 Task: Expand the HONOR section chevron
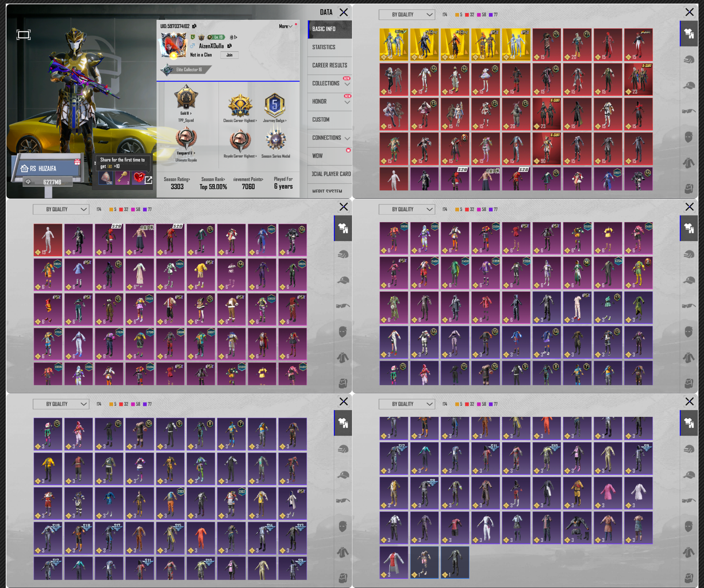tap(347, 102)
